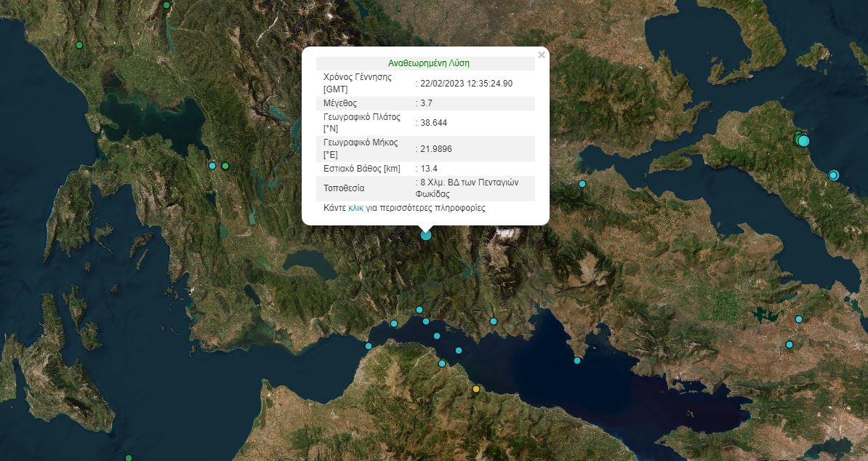Click the focal depth value 13.4
This screenshot has width=868, height=461.
click(x=429, y=169)
